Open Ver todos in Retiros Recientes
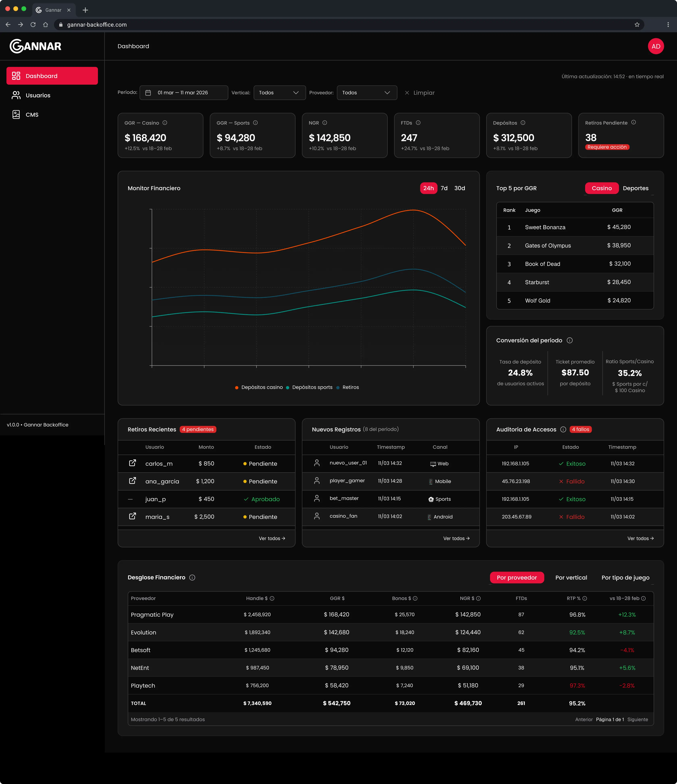The image size is (677, 784). click(272, 539)
